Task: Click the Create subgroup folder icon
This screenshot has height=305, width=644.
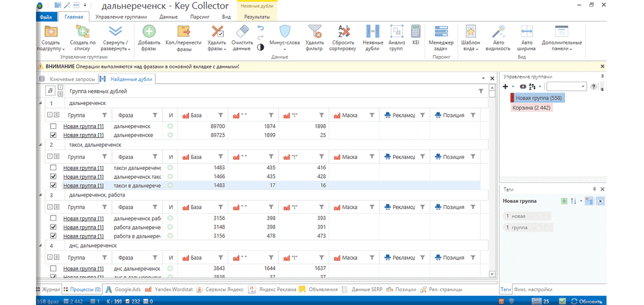Action: tap(51, 31)
